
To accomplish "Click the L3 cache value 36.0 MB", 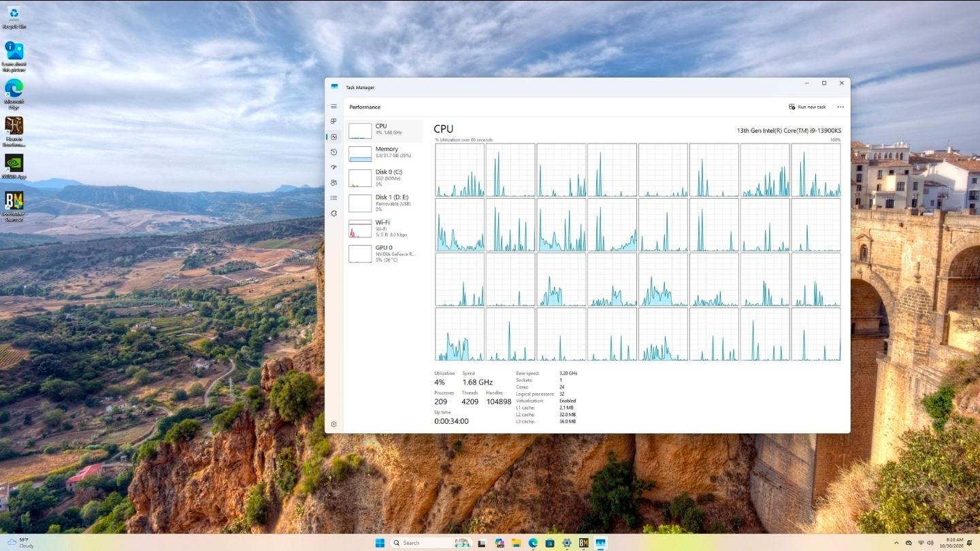I will tap(568, 422).
